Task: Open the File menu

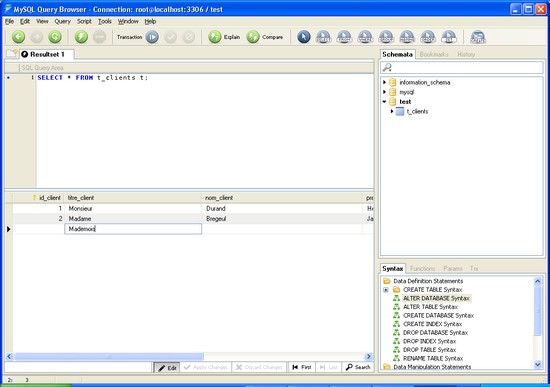Action: (x=9, y=21)
